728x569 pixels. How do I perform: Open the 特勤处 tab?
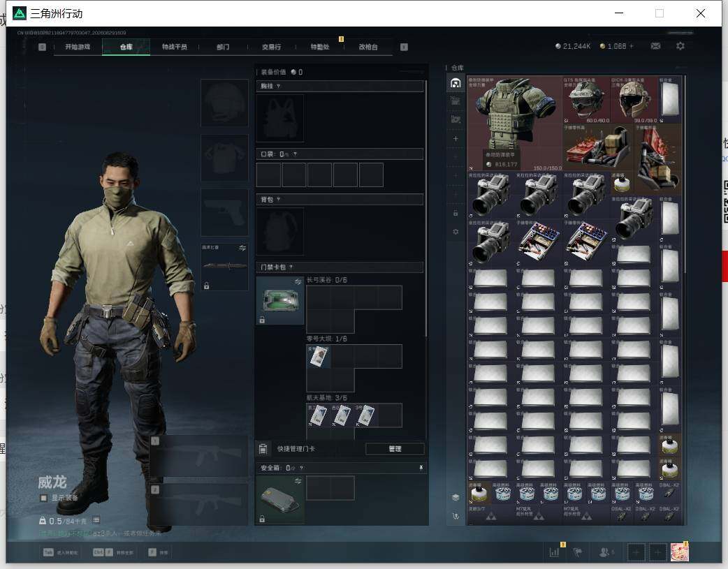tap(320, 47)
